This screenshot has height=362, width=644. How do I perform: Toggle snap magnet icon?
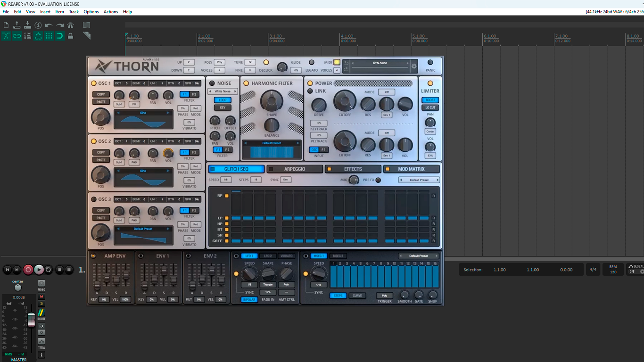pyautogui.click(x=60, y=36)
